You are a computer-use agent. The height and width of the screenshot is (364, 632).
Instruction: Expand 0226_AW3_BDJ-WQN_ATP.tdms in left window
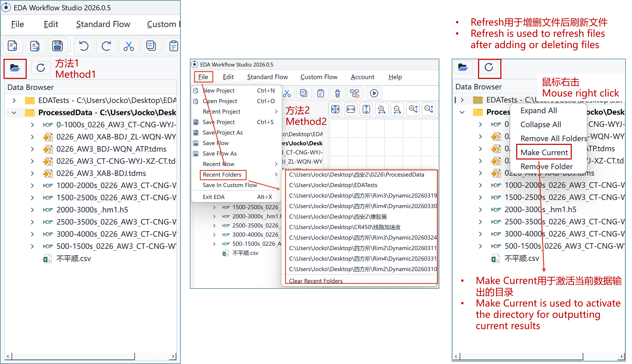(32, 149)
